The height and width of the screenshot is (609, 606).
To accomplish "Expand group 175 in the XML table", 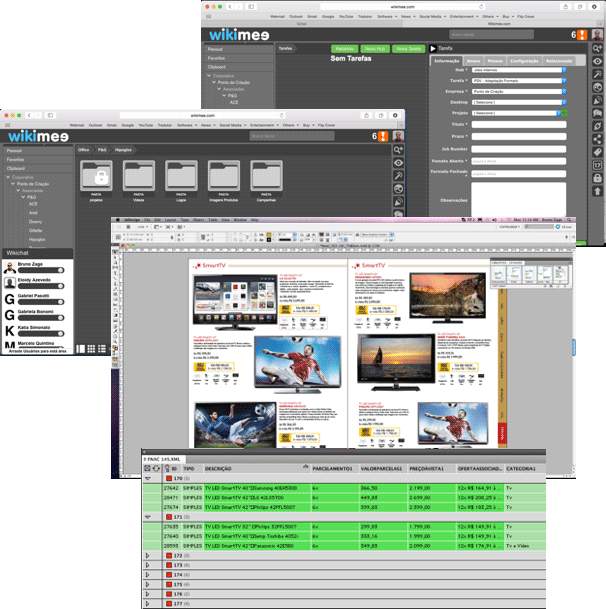I will point(148,584).
